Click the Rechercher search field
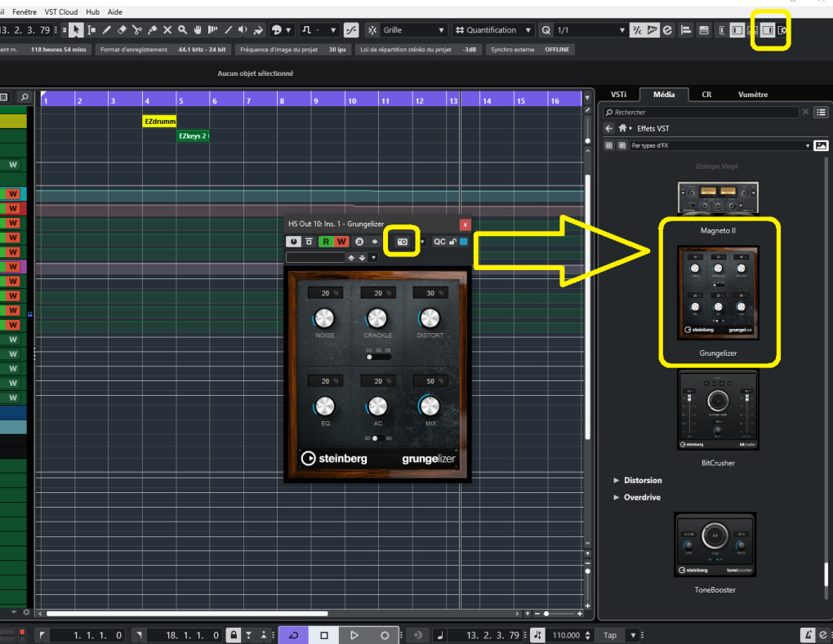The width and height of the screenshot is (833, 644). [x=702, y=113]
